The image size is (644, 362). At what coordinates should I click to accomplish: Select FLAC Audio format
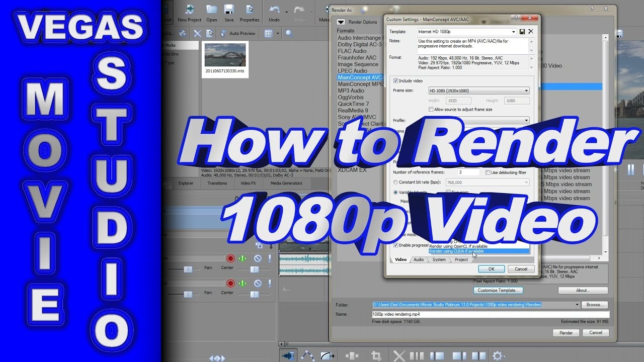coord(352,51)
